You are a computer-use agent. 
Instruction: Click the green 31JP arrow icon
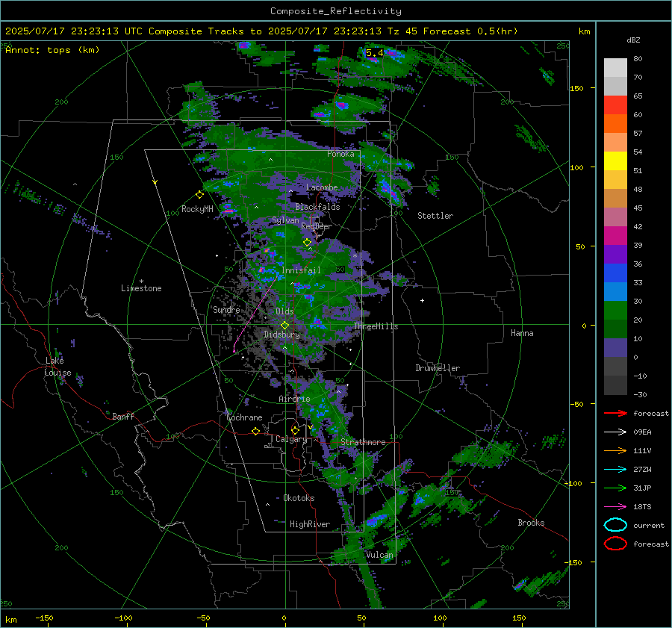[x=615, y=488]
